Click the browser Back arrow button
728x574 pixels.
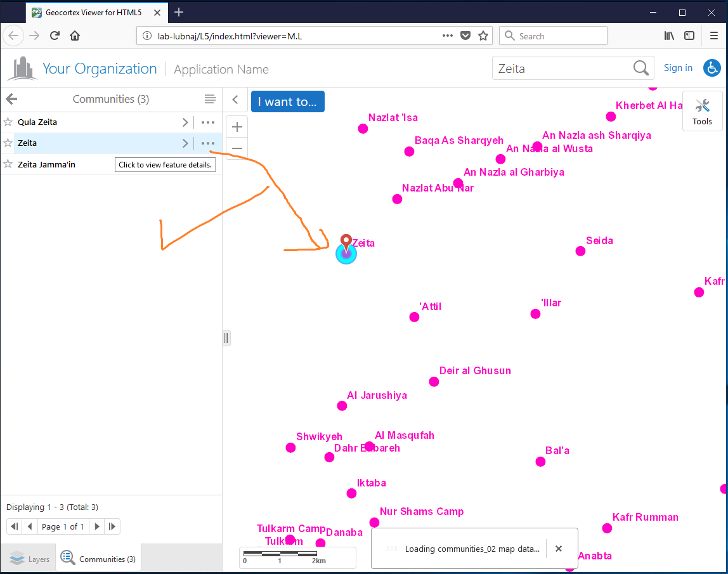tap(13, 36)
